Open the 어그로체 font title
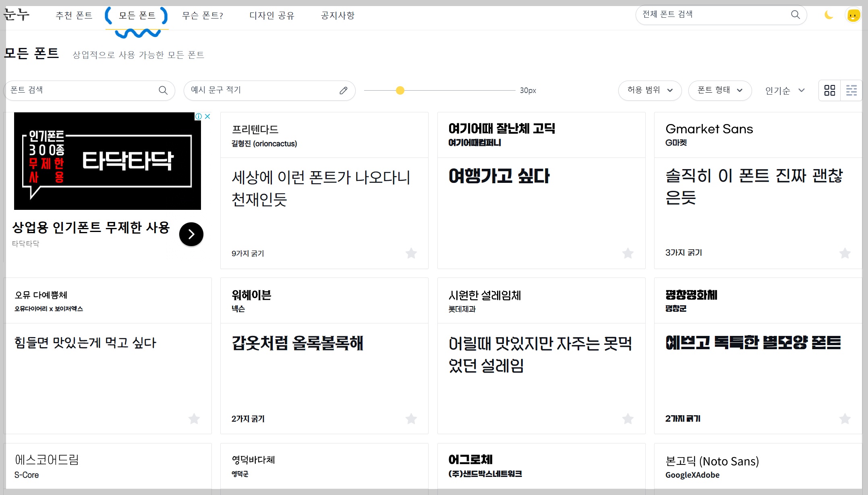868x495 pixels. click(x=470, y=460)
